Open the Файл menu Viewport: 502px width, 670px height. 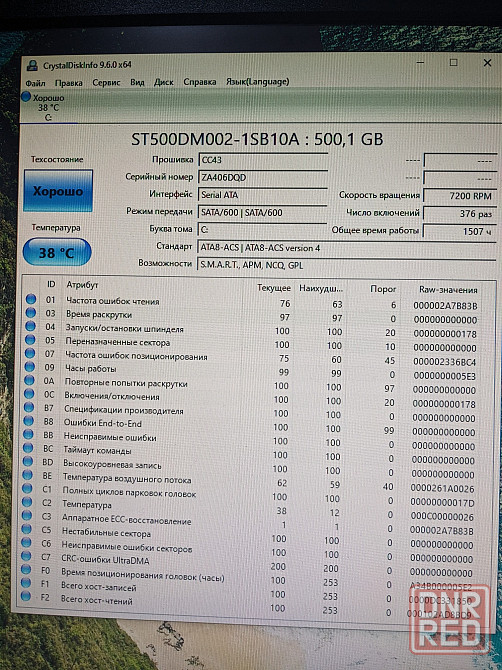[x=35, y=83]
